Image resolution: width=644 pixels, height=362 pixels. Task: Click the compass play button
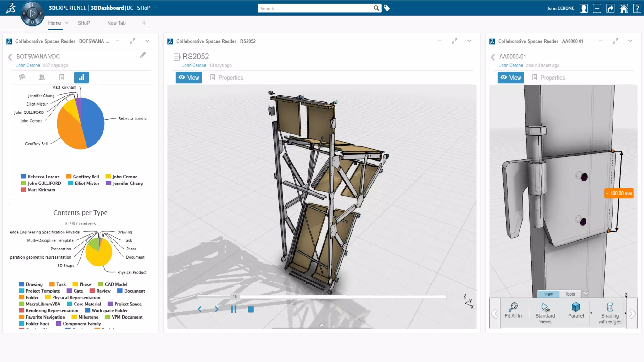coord(32,13)
